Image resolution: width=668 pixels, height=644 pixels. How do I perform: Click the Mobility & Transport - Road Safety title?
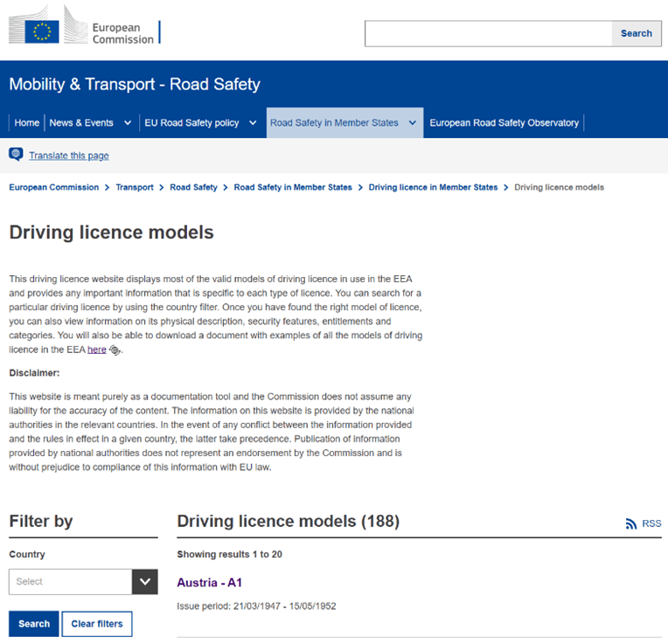(x=135, y=84)
